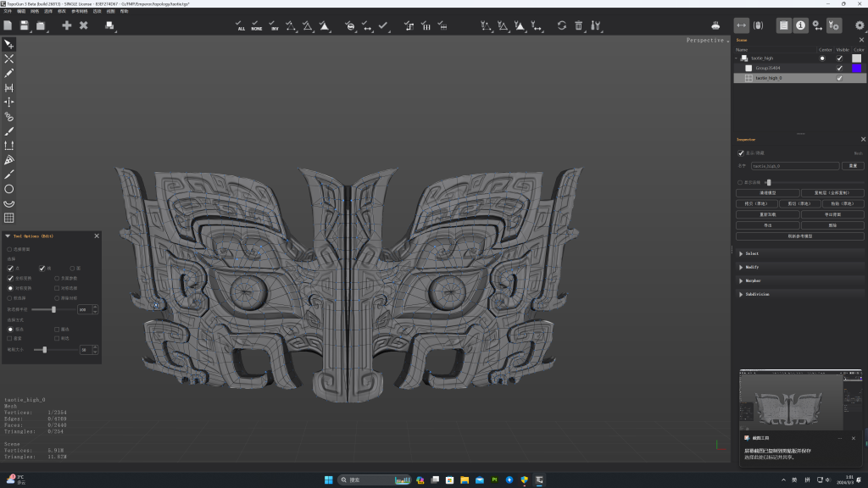Click the plus Add icon in toolbar
Viewport: 868px width, 488px height.
pyautogui.click(x=66, y=25)
